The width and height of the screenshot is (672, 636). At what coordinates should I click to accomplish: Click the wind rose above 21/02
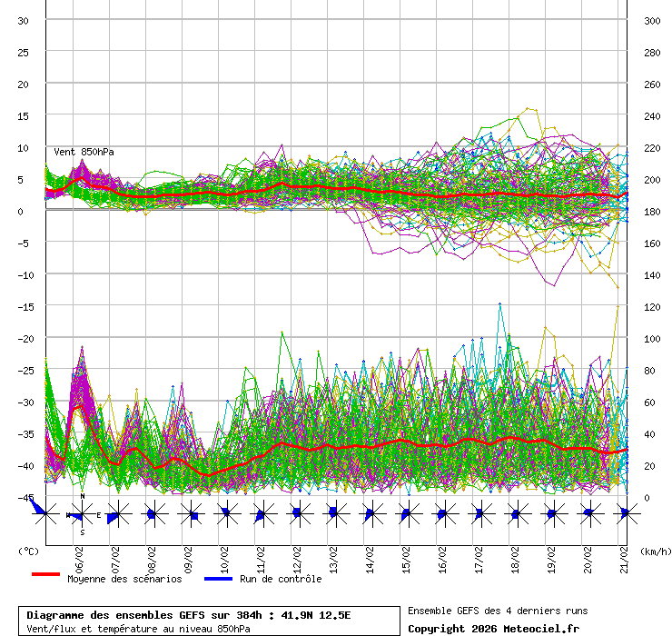click(x=625, y=514)
